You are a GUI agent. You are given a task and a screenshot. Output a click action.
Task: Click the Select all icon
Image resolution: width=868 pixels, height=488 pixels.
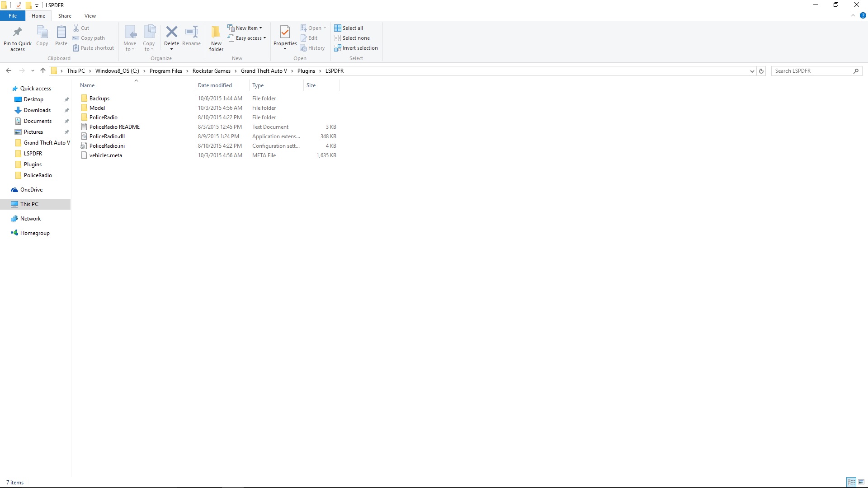[x=338, y=28]
